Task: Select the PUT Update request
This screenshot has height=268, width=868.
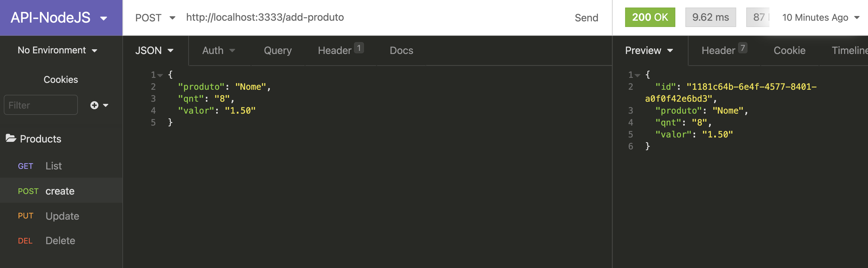Action: (x=62, y=216)
